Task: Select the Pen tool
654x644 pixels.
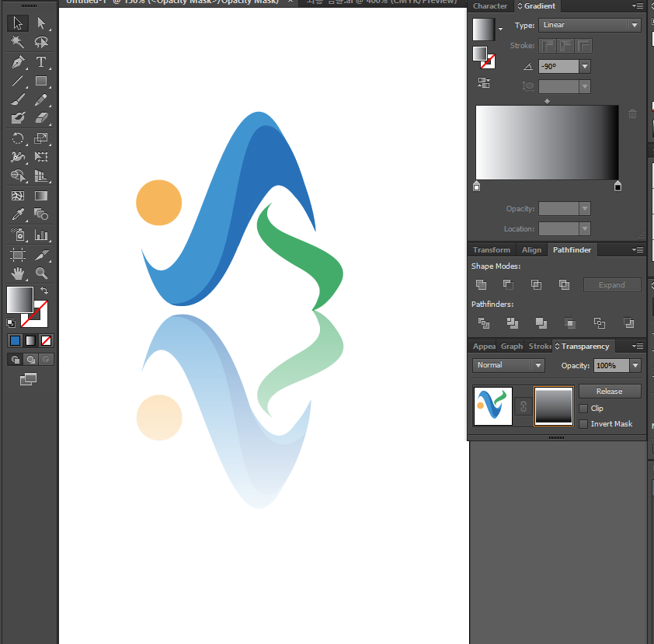Action: point(18,62)
